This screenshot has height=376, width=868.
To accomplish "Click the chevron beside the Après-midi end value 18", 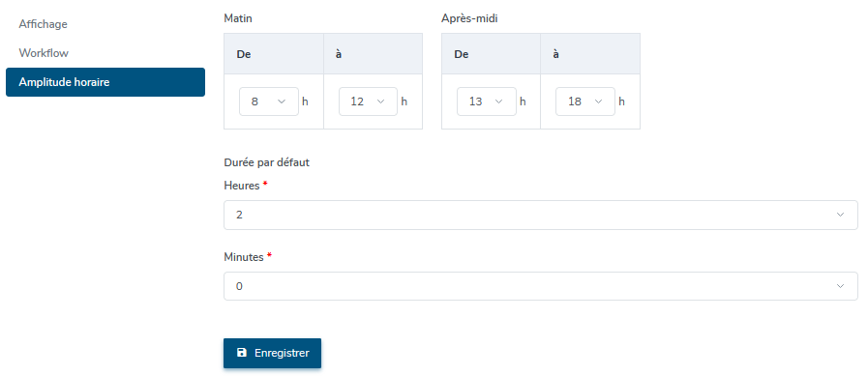I will coord(598,101).
